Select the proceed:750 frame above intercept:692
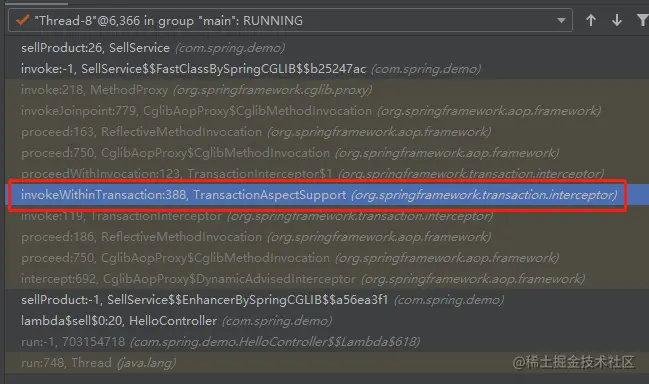Viewport: 649px width, 384px height. click(x=327, y=258)
